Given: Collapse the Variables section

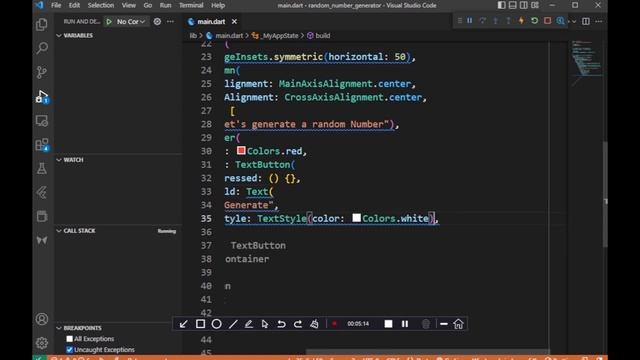Looking at the screenshot, I should click(x=59, y=36).
